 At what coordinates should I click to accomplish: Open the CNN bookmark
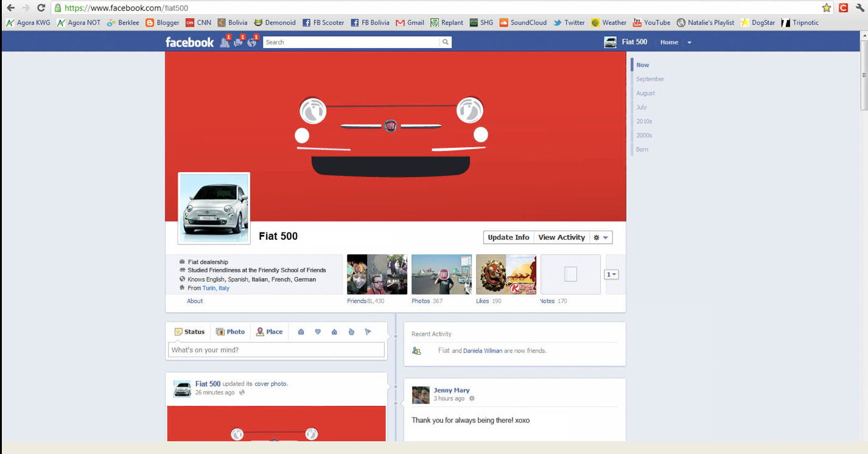198,23
